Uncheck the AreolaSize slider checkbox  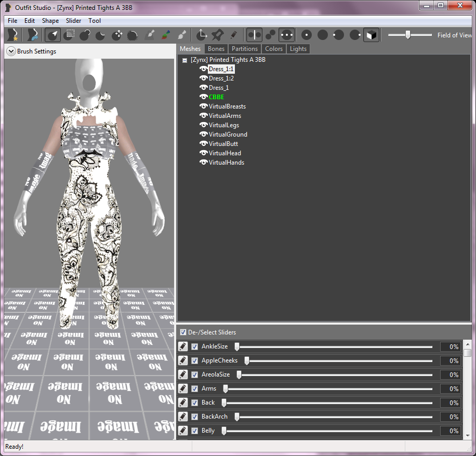tap(194, 374)
